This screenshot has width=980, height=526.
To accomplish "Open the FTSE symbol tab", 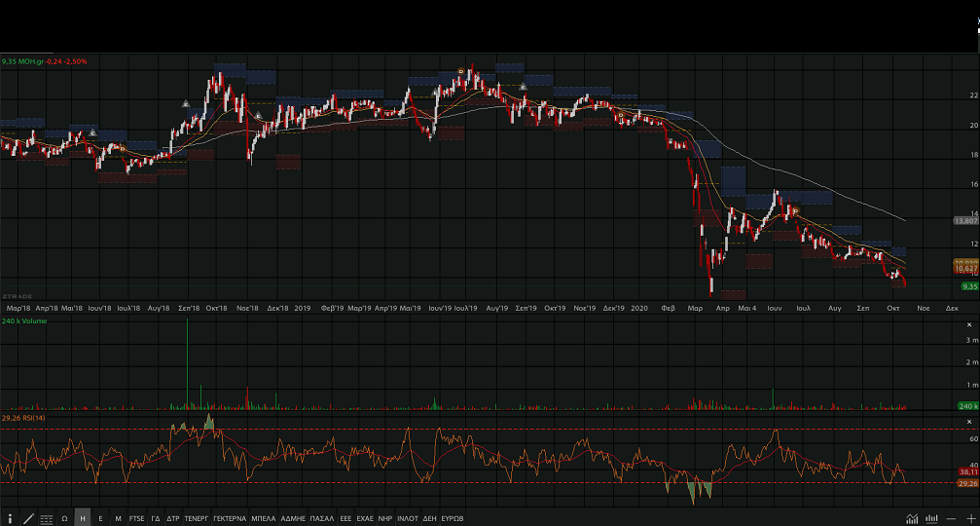I will click(136, 518).
